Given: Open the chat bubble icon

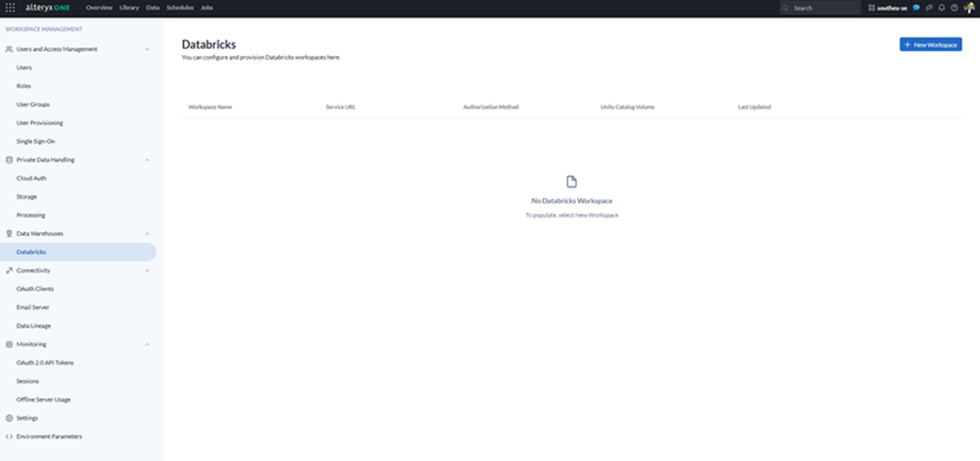Looking at the screenshot, I should pyautogui.click(x=916, y=8).
